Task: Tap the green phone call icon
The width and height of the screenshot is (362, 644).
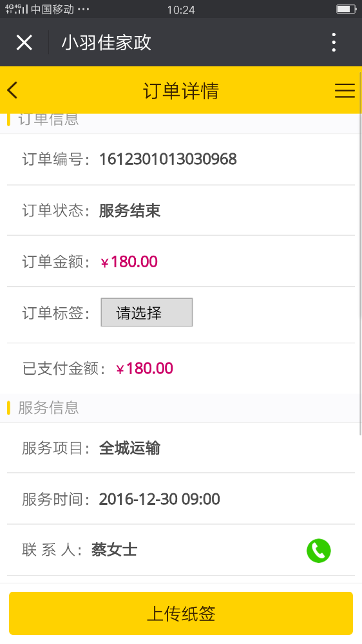Action: pyautogui.click(x=318, y=551)
